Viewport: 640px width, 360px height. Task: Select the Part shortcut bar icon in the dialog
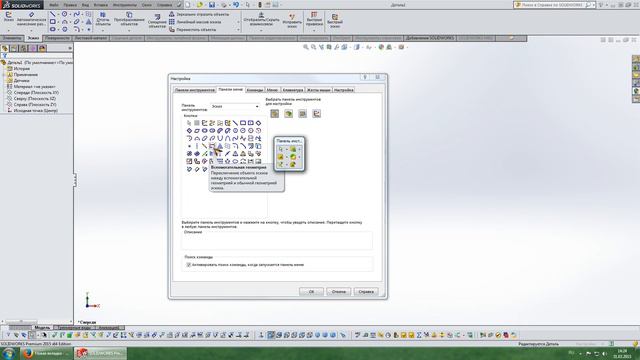point(275,113)
